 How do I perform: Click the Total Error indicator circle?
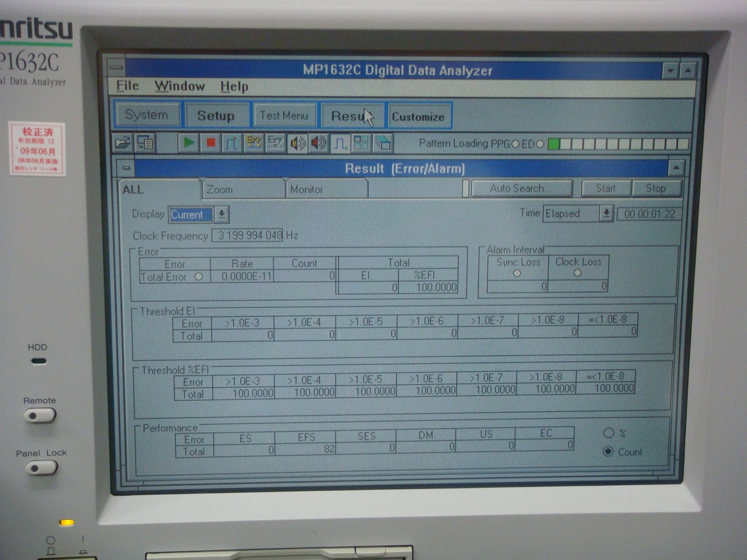pyautogui.click(x=198, y=277)
